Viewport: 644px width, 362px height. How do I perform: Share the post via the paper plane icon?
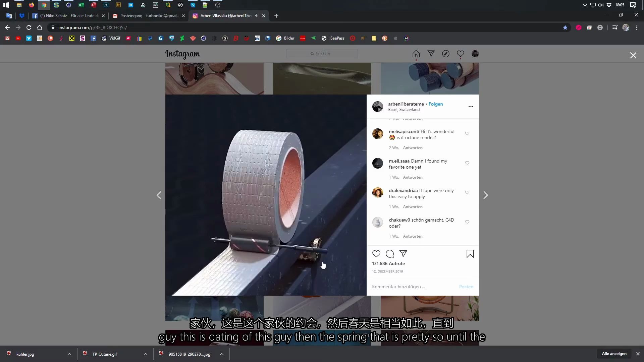tap(403, 254)
